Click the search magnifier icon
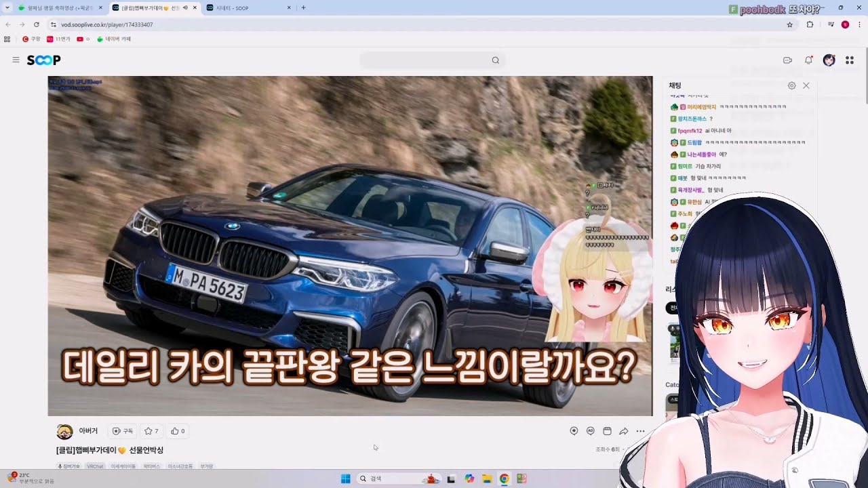This screenshot has width=868, height=488. (496, 60)
